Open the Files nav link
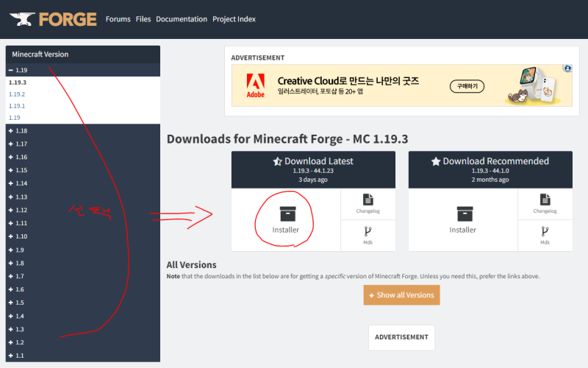 click(x=143, y=19)
